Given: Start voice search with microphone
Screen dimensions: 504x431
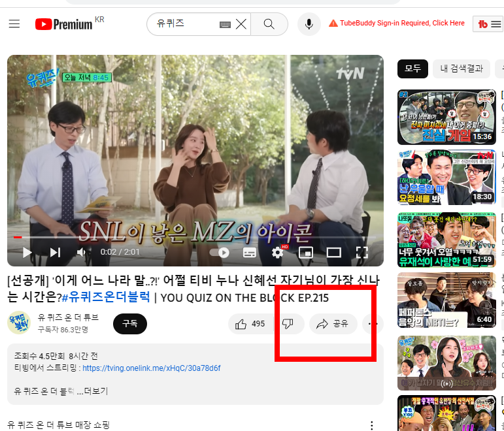Looking at the screenshot, I should click(x=309, y=24).
